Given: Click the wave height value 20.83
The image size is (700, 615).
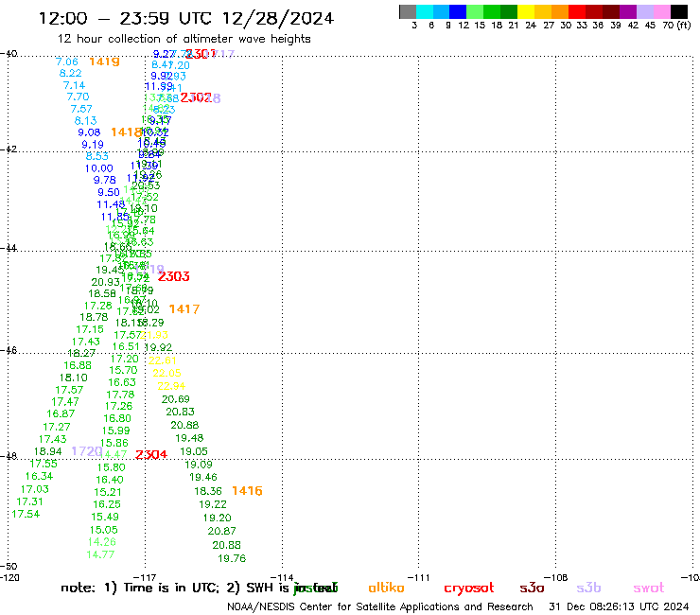Looking at the screenshot, I should [180, 412].
